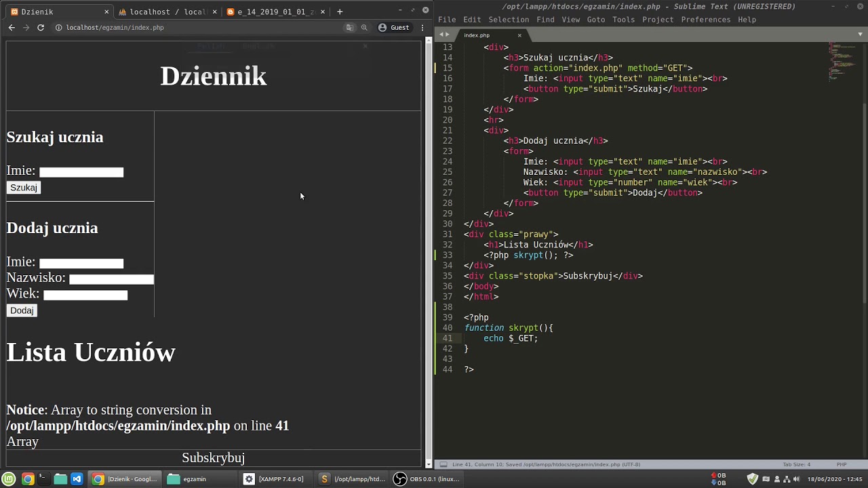Click the zoom magnifier icon in address bar
Image resolution: width=868 pixels, height=488 pixels.
(x=364, y=28)
